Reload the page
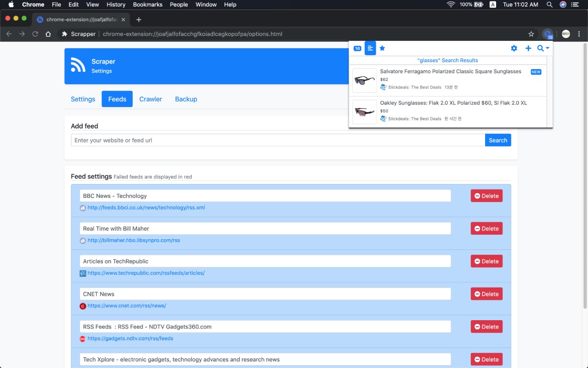Image resolution: width=588 pixels, height=368 pixels. 35,34
